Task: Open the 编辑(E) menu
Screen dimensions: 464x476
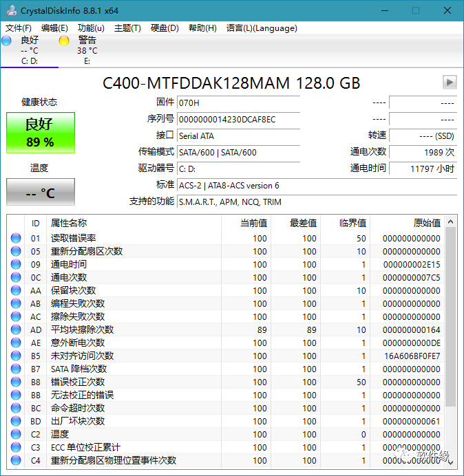Action: (x=54, y=28)
